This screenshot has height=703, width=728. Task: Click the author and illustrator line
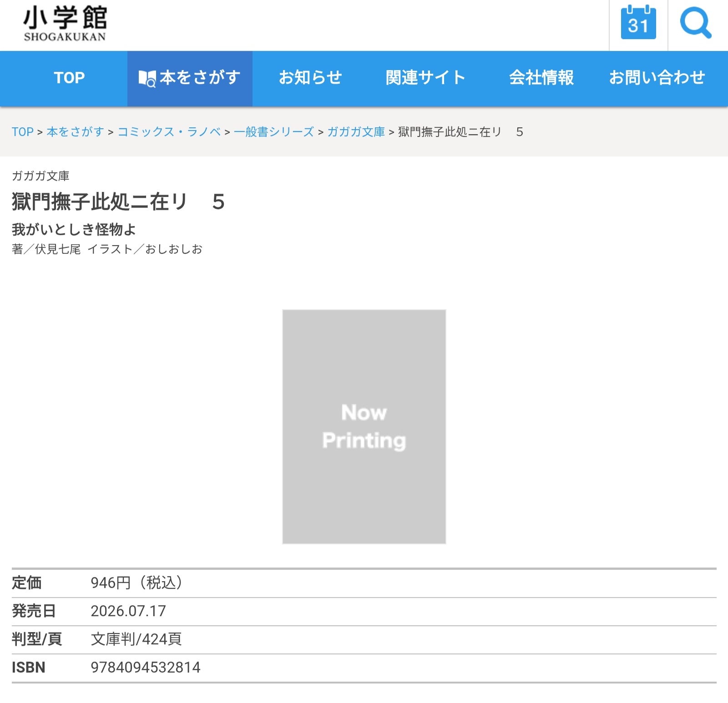click(107, 249)
